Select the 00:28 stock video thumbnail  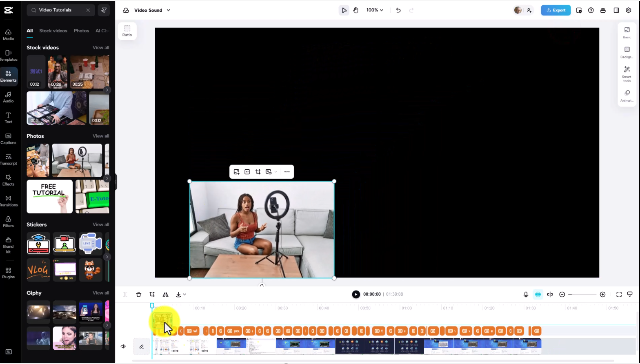[x=58, y=72]
